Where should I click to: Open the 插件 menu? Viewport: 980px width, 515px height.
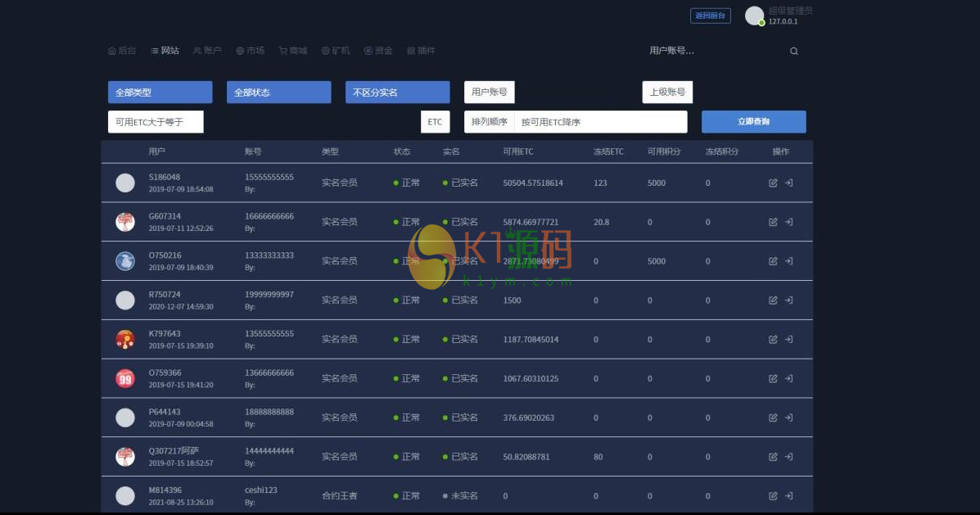pyautogui.click(x=422, y=51)
